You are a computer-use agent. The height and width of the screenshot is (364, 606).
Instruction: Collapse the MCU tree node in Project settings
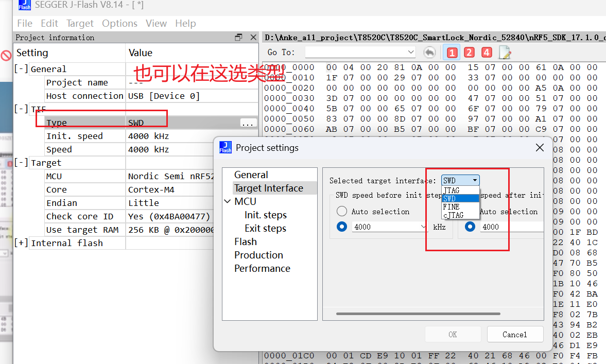228,201
